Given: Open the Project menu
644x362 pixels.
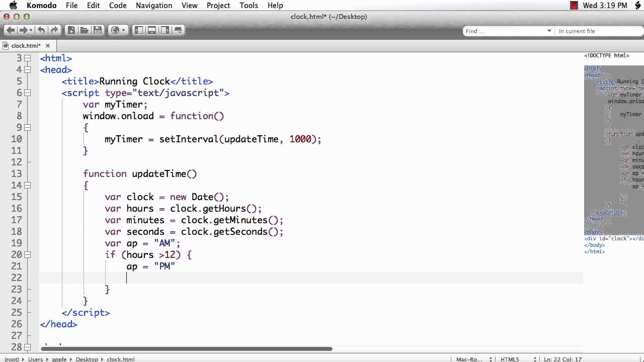Looking at the screenshot, I should 218,6.
